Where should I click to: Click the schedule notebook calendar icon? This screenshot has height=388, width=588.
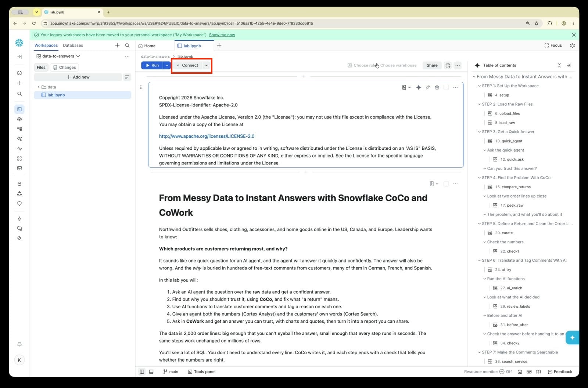pyautogui.click(x=448, y=65)
